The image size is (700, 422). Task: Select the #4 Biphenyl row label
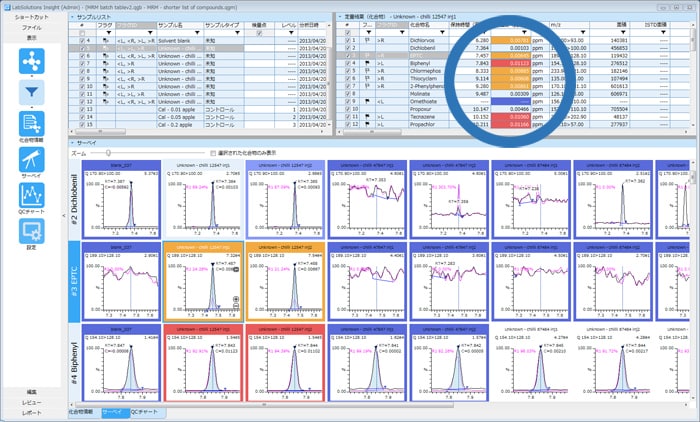74,363
